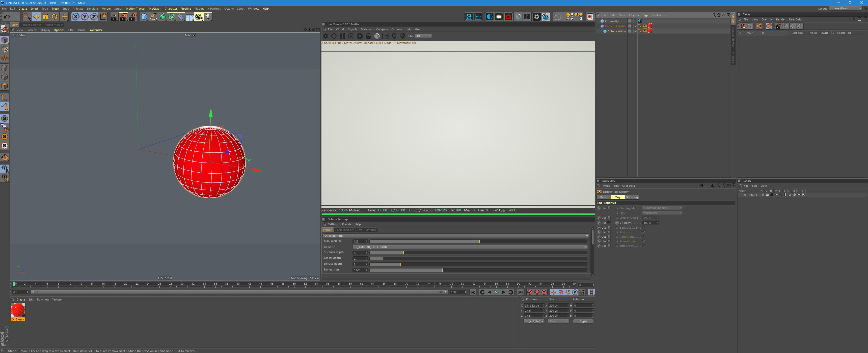868x353 pixels.
Task: Click the Light bulb object icon
Action: click(208, 17)
